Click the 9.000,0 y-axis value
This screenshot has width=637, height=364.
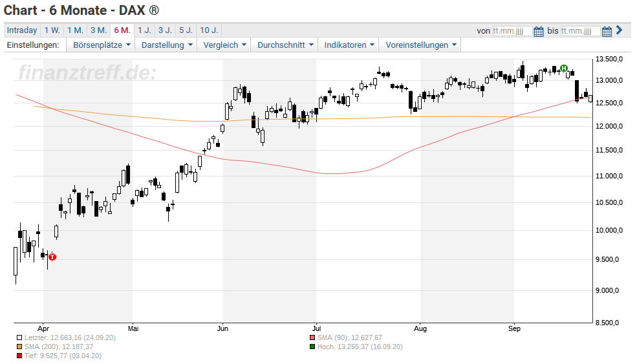[x=607, y=290]
